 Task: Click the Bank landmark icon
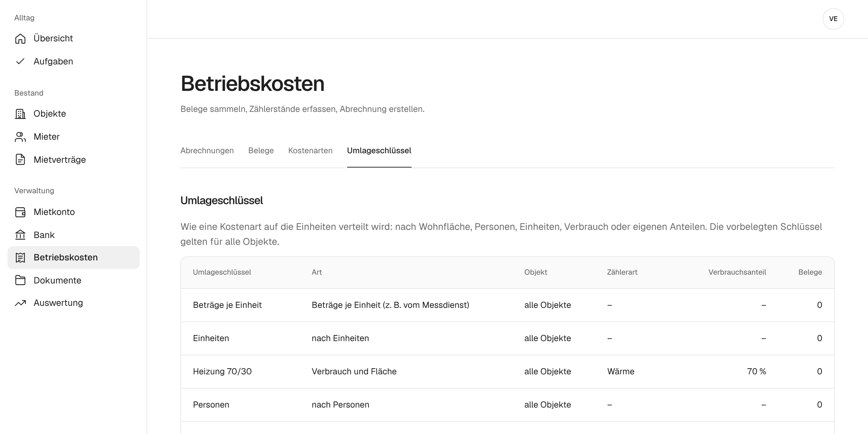pos(20,235)
